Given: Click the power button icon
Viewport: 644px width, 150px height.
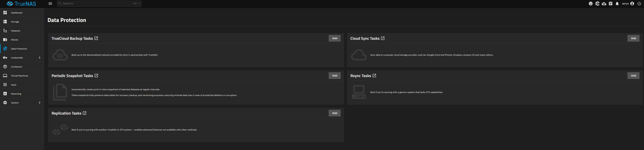Looking at the screenshot, I should (639, 4).
